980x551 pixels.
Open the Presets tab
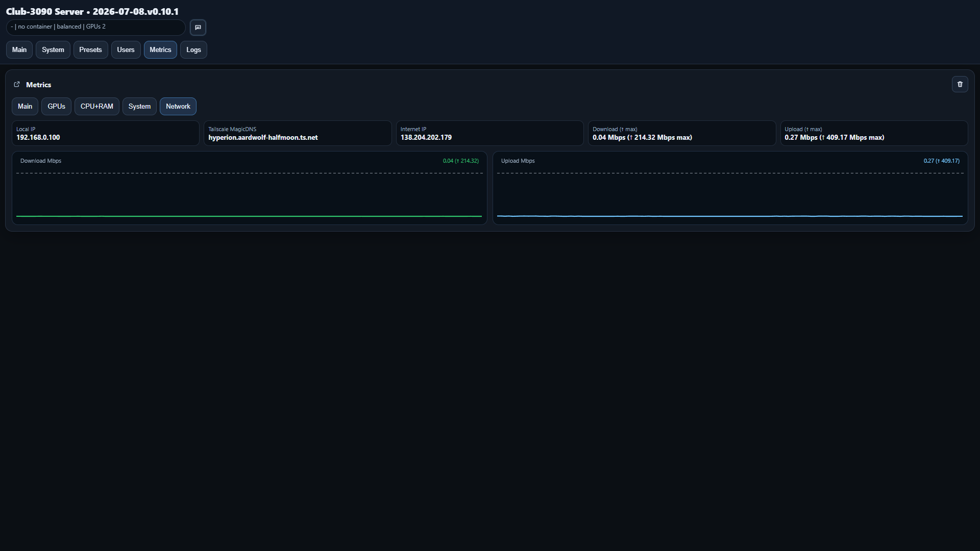[90, 50]
